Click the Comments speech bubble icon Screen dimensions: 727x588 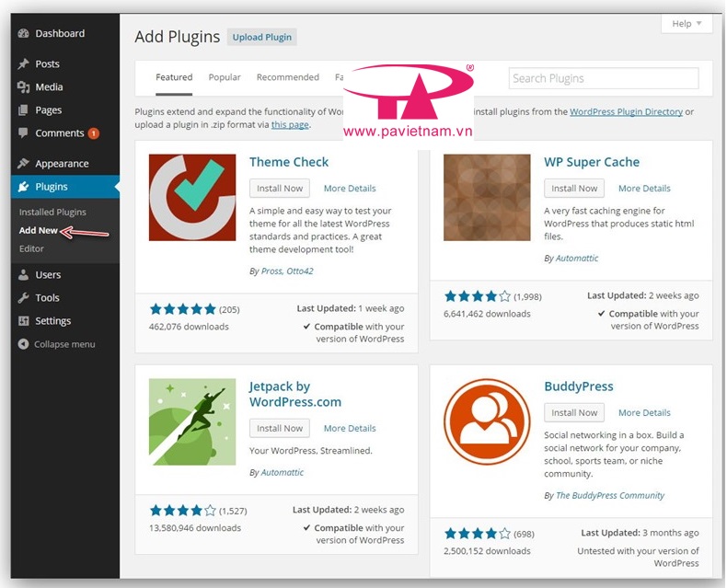click(23, 133)
